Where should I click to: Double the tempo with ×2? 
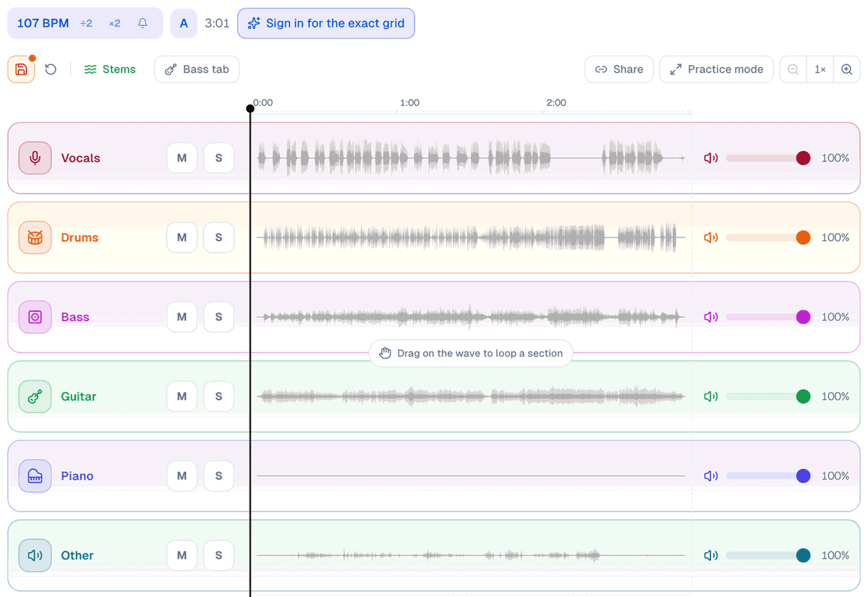pyautogui.click(x=114, y=23)
